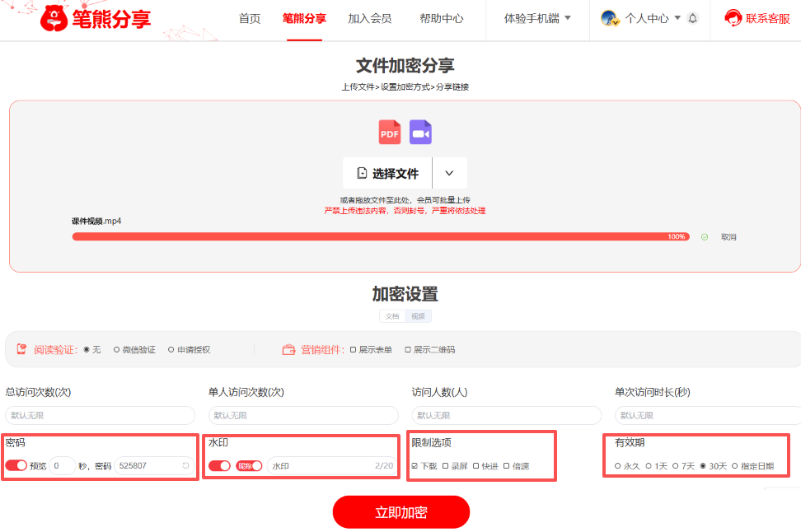801x532 pixels.
Task: Select the video file type icon
Action: 420,132
